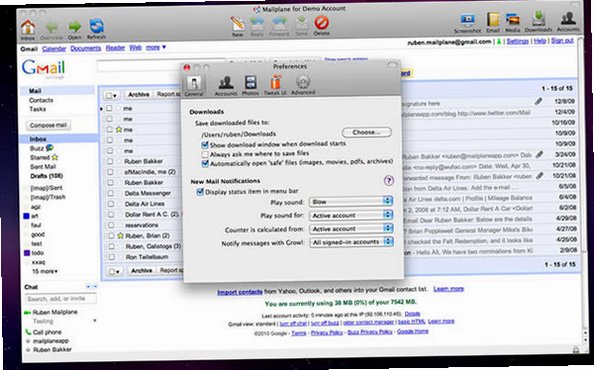Click the Choose... download folder button
Screen dimensions: 594x370
tap(366, 132)
